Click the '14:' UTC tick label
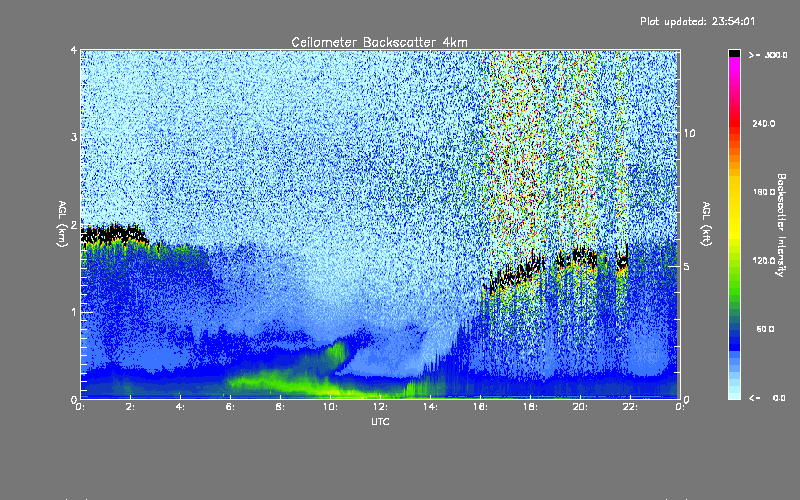 point(430,407)
